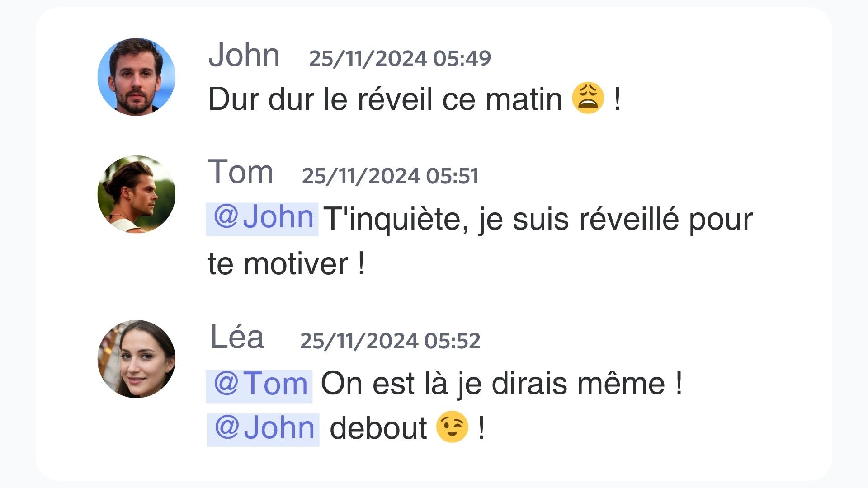868x488 pixels.
Task: Click the timestamp 25/11/2024 05:52
Action: 390,341
